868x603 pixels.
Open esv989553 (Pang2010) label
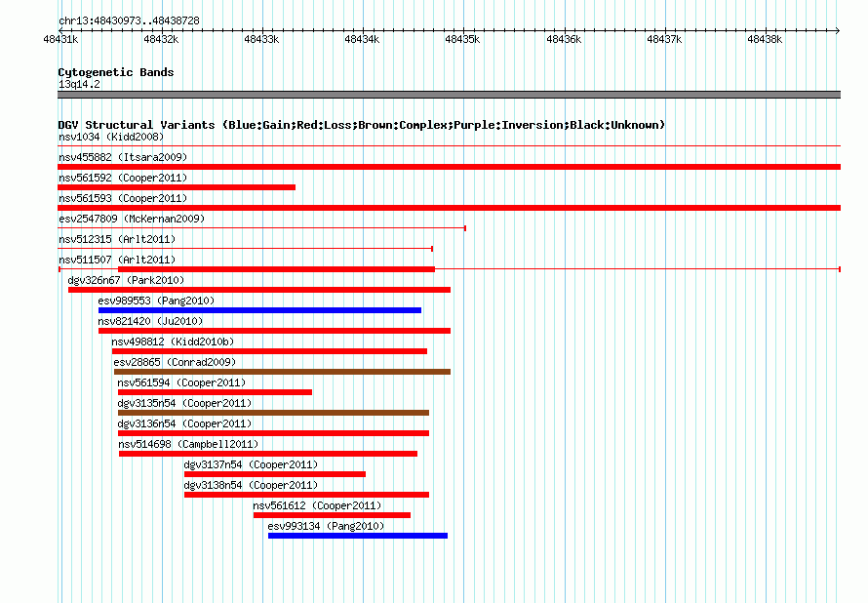pos(156,301)
